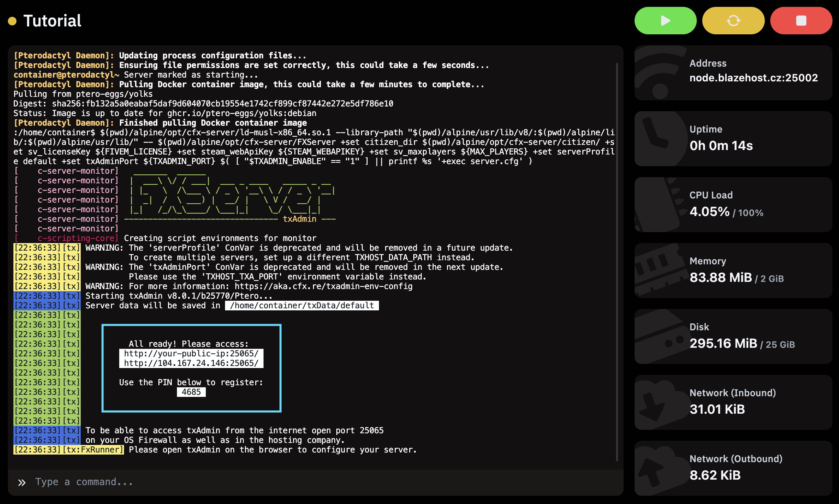Click the uptime value 0h 0m 14s
Viewport: 839px width, 504px height.
(721, 146)
